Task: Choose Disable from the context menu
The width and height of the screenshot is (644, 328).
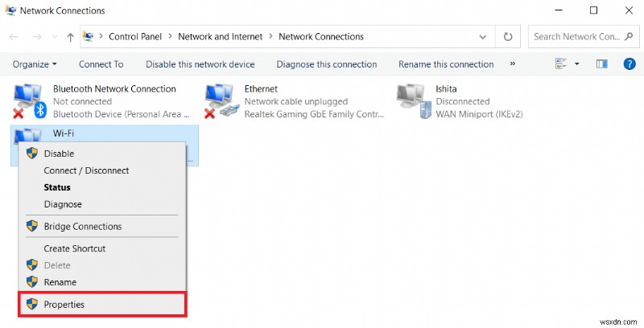Action: coord(102,154)
